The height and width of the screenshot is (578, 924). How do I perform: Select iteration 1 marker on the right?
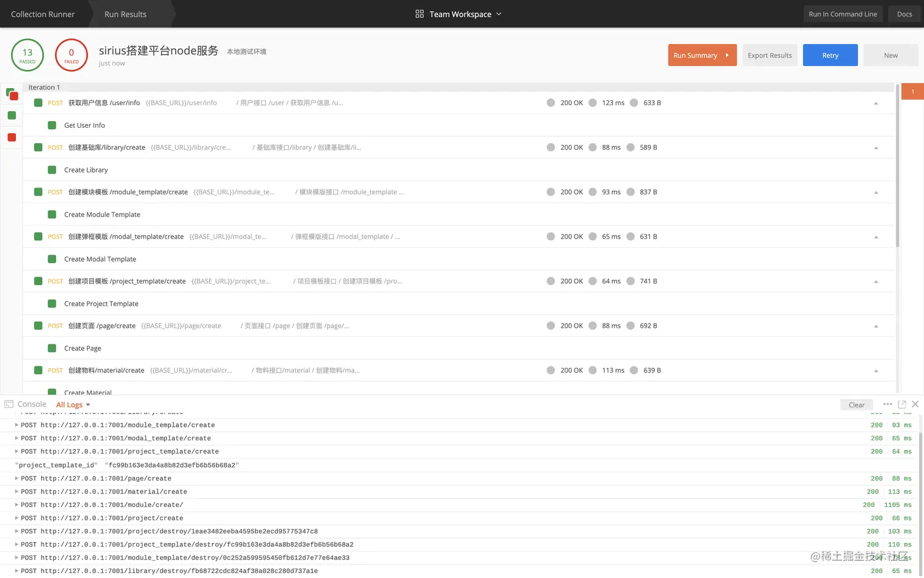[x=912, y=92]
